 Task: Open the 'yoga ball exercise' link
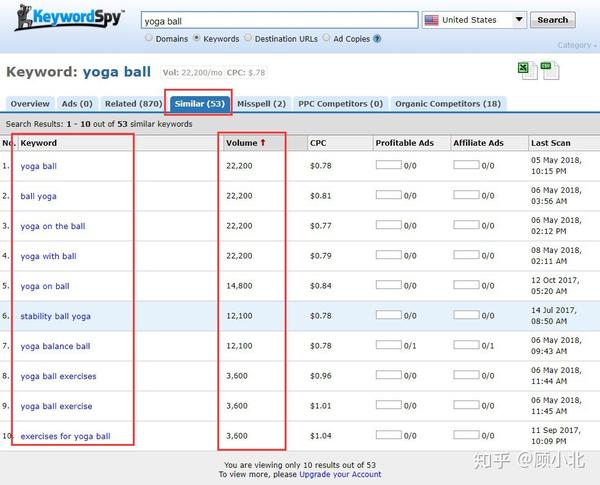[x=56, y=406]
